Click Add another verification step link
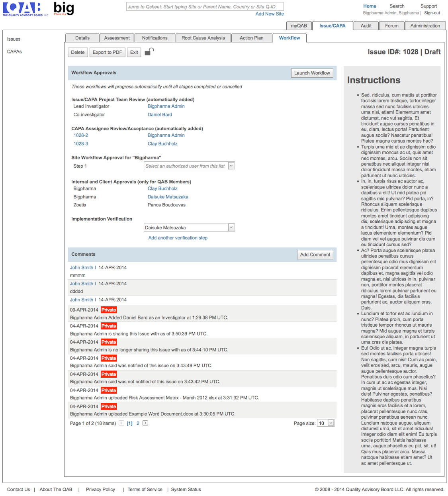Image resolution: width=448 pixels, height=496 pixels. pos(178,238)
